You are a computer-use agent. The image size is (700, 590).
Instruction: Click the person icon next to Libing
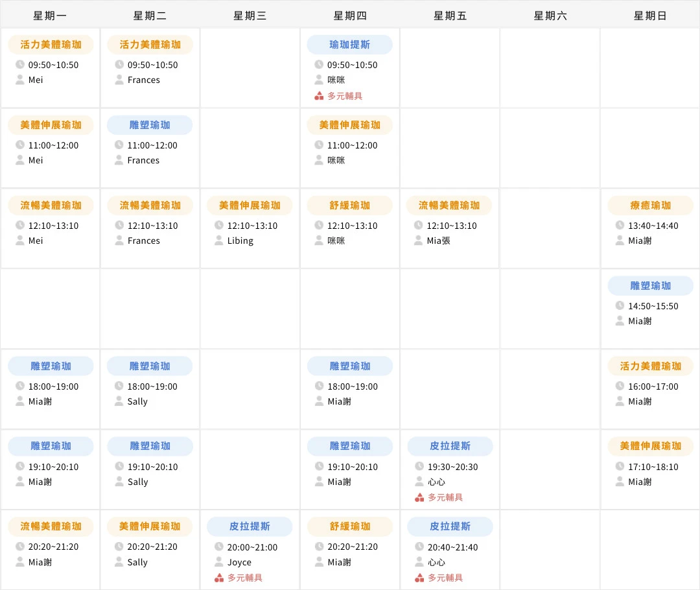(219, 241)
